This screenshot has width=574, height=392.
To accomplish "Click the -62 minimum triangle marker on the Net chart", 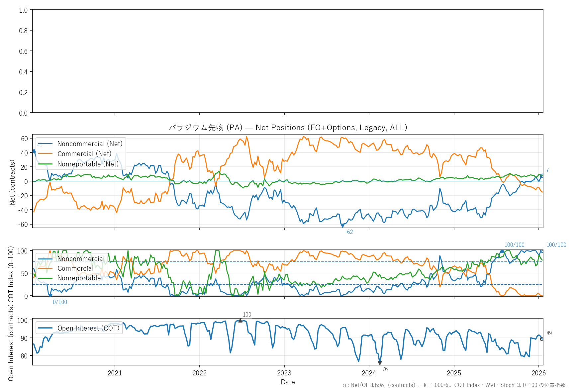I will point(342,226).
